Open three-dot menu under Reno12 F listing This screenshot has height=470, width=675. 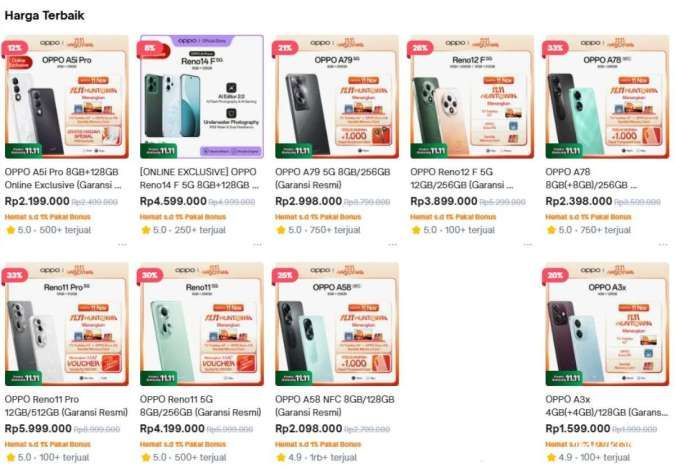point(528,244)
